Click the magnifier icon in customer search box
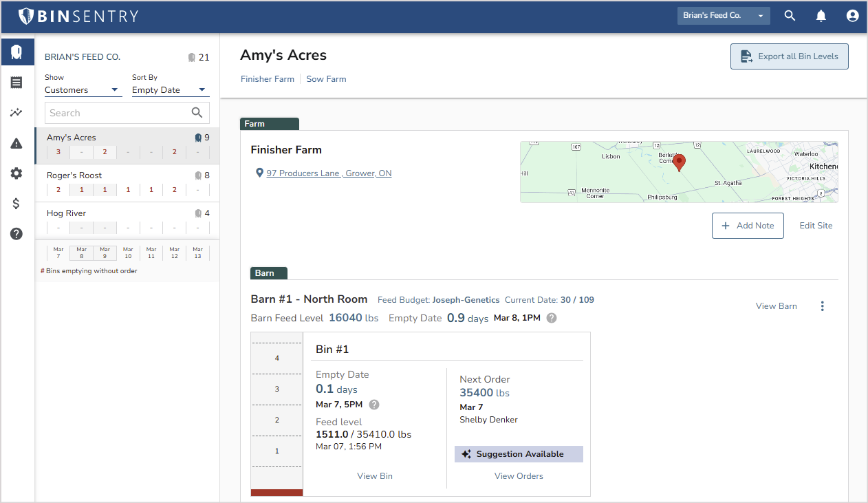868x503 pixels. [x=197, y=113]
